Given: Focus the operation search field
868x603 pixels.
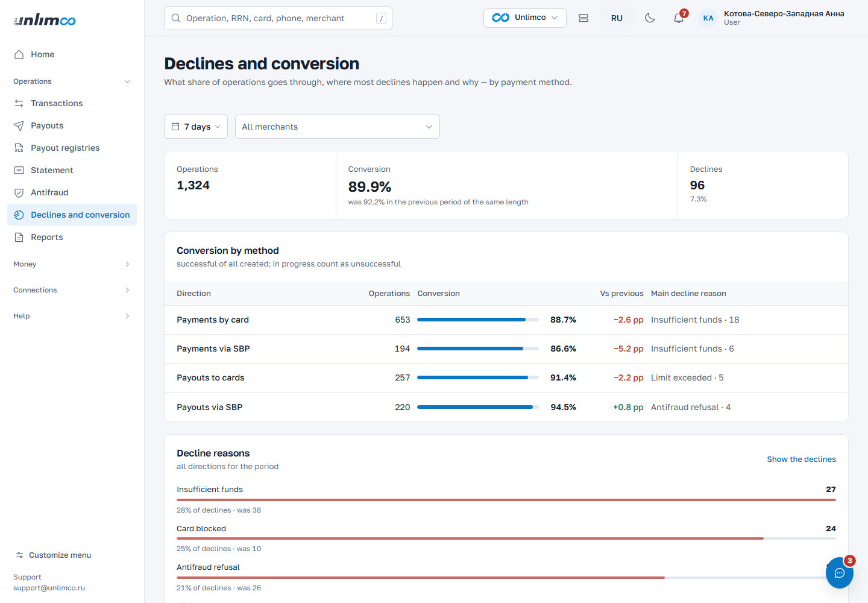Looking at the screenshot, I should click(x=278, y=18).
